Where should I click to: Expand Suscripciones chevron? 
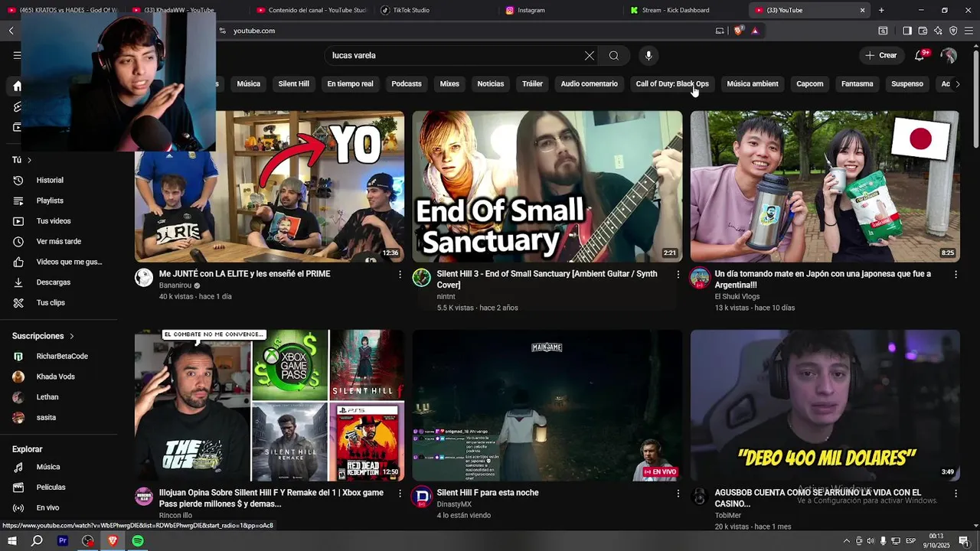coord(72,336)
